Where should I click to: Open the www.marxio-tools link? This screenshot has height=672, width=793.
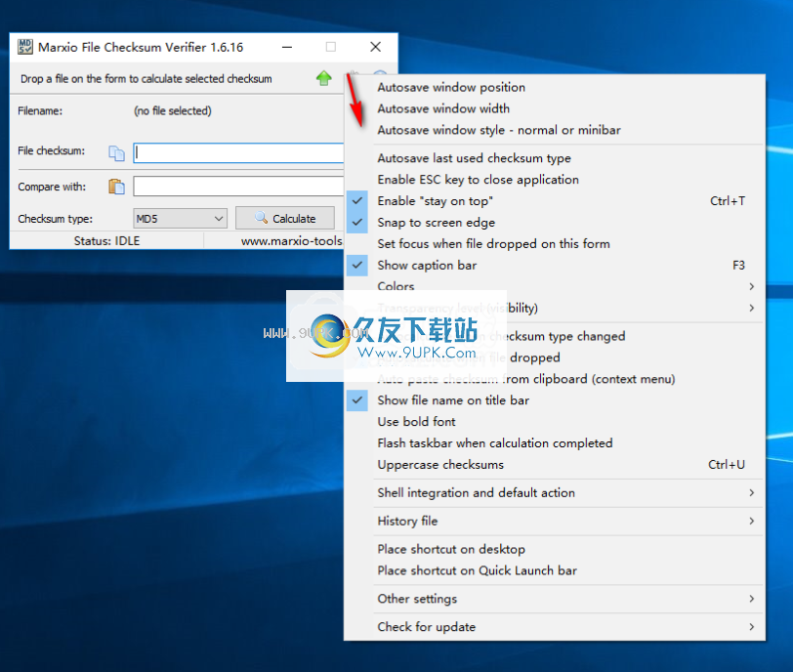tap(292, 241)
